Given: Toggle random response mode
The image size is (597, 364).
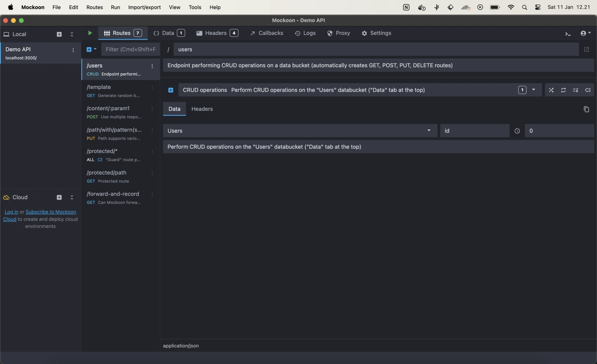Looking at the screenshot, I should coord(551,90).
